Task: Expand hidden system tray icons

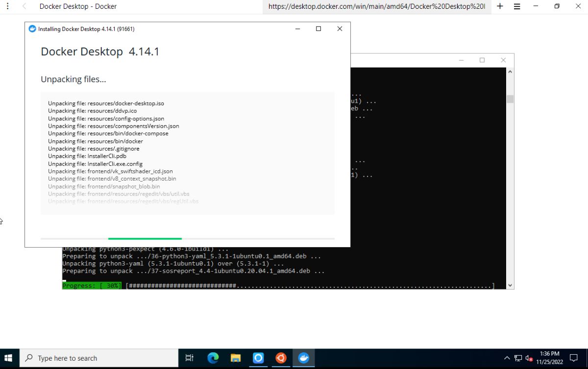Action: pos(507,358)
